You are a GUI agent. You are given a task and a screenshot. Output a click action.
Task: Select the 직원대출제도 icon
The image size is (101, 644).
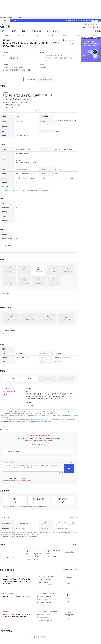(x=24, y=281)
